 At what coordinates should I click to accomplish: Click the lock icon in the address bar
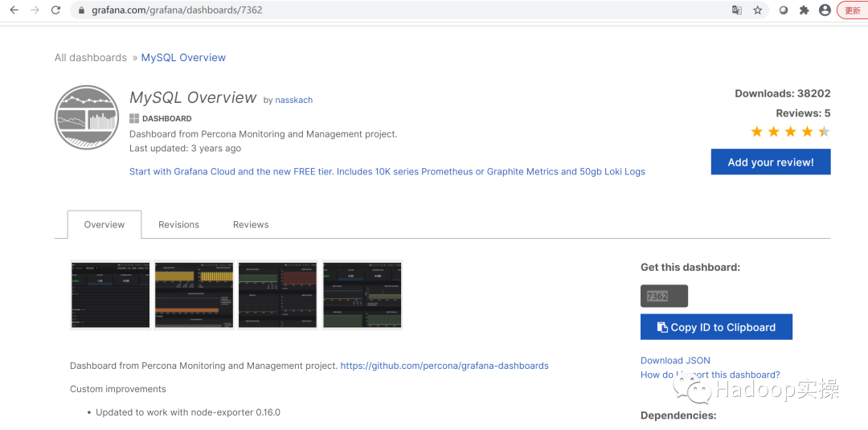82,10
